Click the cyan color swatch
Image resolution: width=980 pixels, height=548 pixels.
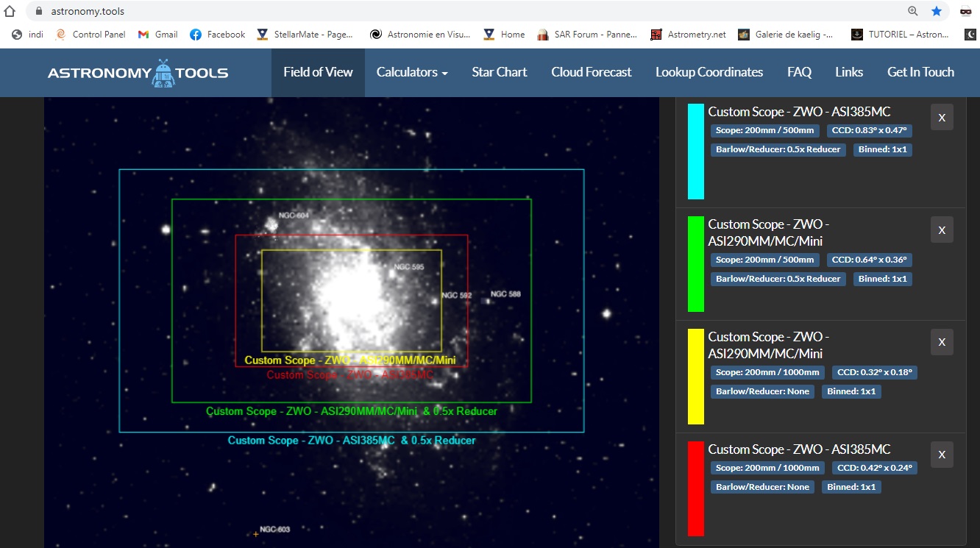(x=696, y=152)
